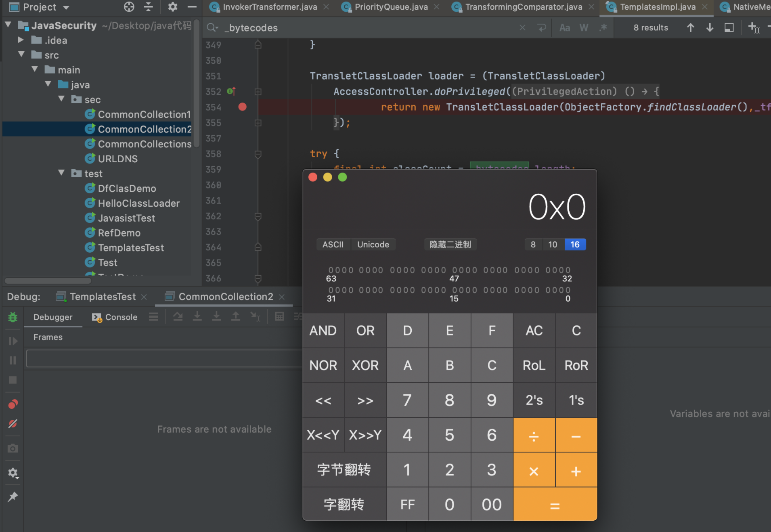Image resolution: width=771 pixels, height=532 pixels.
Task: Click the locate/scroll-from-source target icon
Action: coord(129,7)
